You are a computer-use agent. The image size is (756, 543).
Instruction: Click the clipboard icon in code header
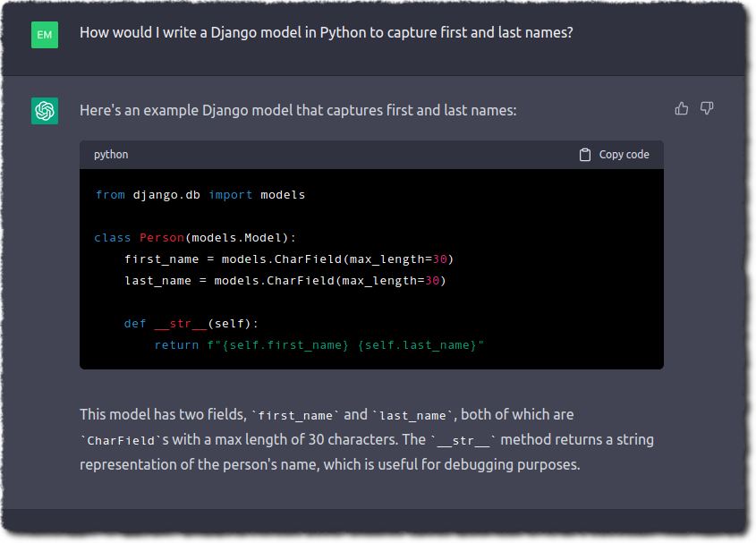585,155
